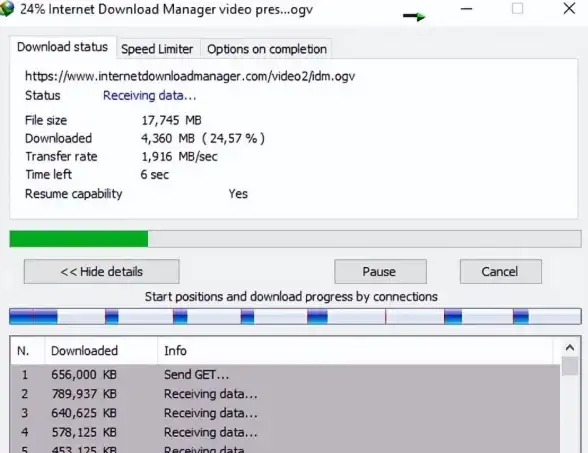588x453 pixels.
Task: Select the row with 578,125 KB
Action: (x=285, y=432)
